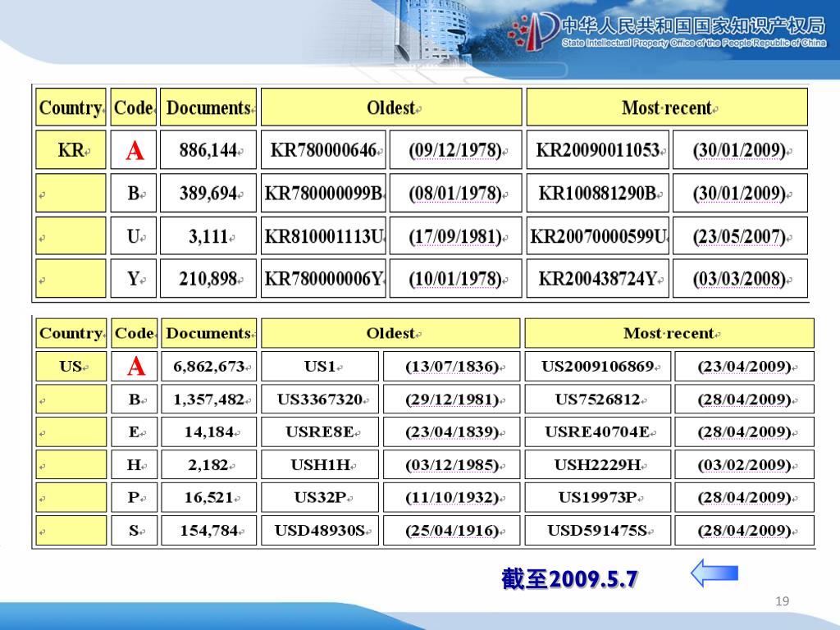Viewport: 840px width, 630px height.
Task: Click most recent document US2009106869
Action: coord(597,367)
